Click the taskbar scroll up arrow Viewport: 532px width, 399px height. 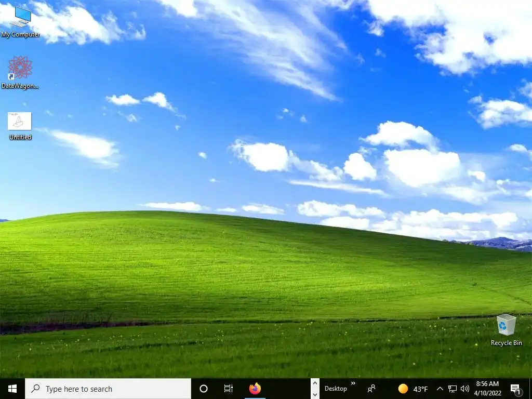click(315, 383)
